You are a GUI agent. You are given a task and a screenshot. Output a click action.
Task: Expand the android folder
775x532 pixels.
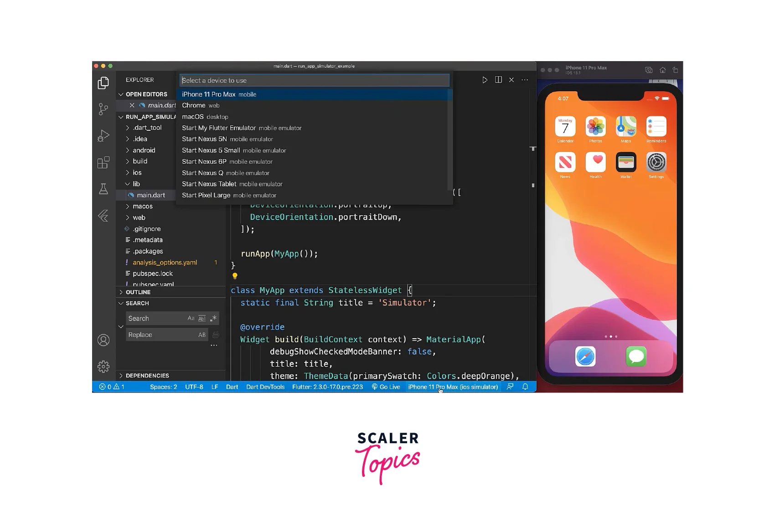[x=144, y=150]
